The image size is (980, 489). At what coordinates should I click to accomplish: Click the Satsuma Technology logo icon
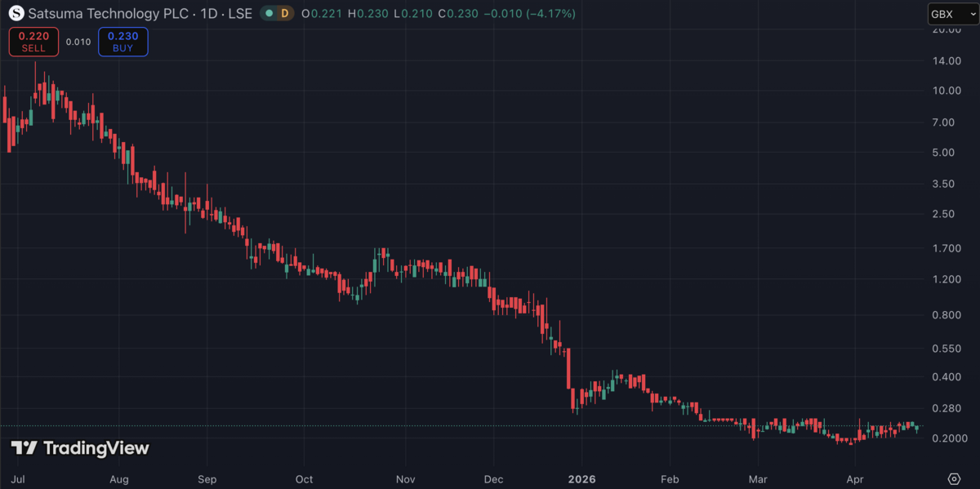coord(16,14)
